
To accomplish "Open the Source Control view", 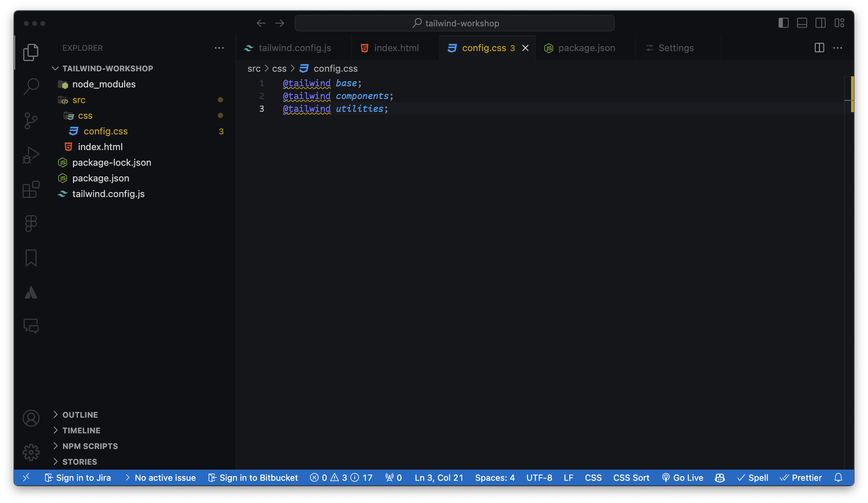I will coord(31,121).
